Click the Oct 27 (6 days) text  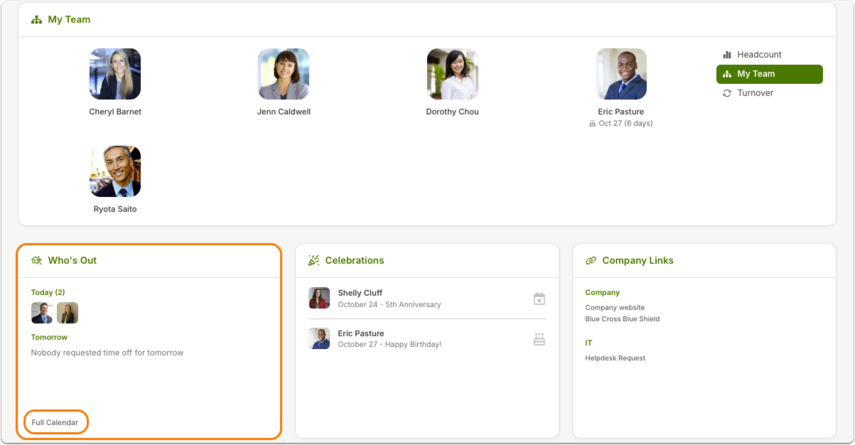point(625,124)
